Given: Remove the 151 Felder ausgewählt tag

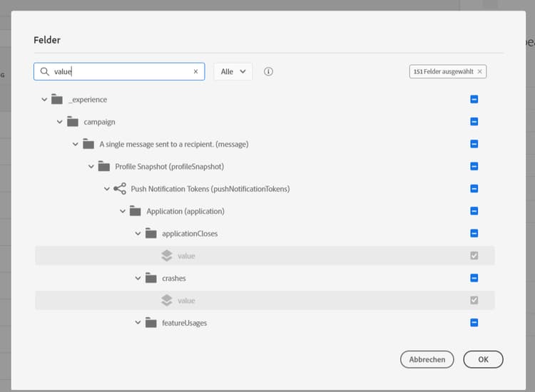Looking at the screenshot, I should pos(480,71).
